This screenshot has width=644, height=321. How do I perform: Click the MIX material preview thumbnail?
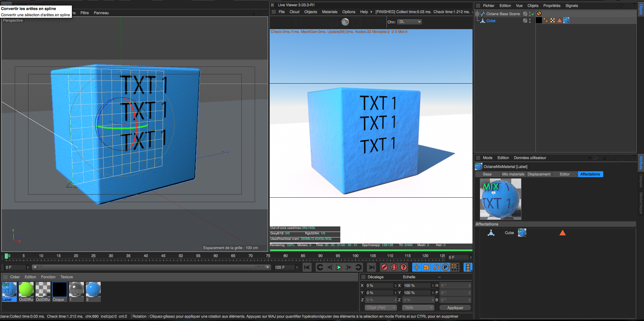[x=501, y=199]
